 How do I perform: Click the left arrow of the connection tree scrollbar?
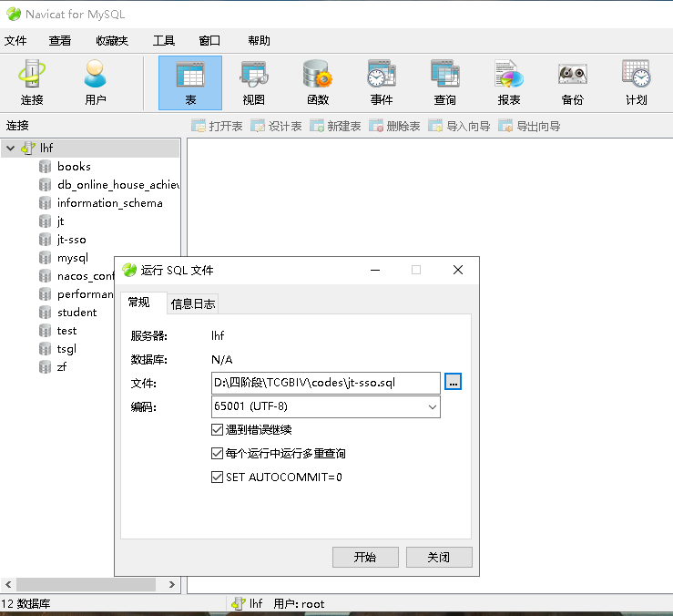pos(8,585)
